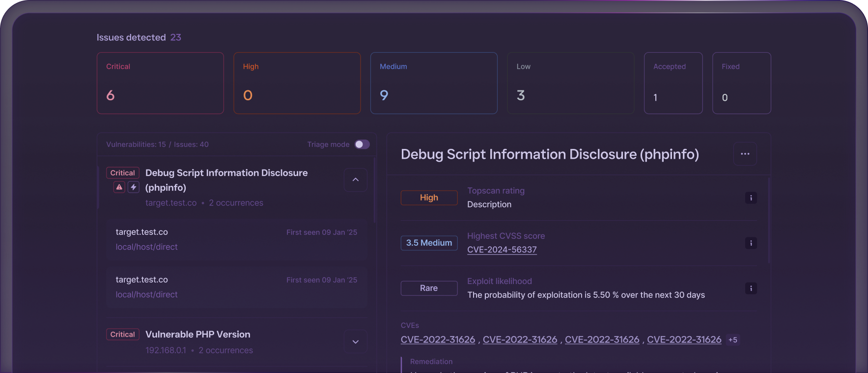Viewport: 868px width, 373px height.
Task: Select second target.test.co occurrence row
Action: pos(237,287)
